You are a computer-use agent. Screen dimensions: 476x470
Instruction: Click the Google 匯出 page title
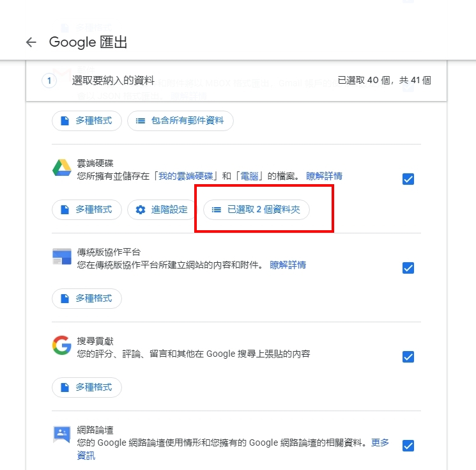click(88, 42)
